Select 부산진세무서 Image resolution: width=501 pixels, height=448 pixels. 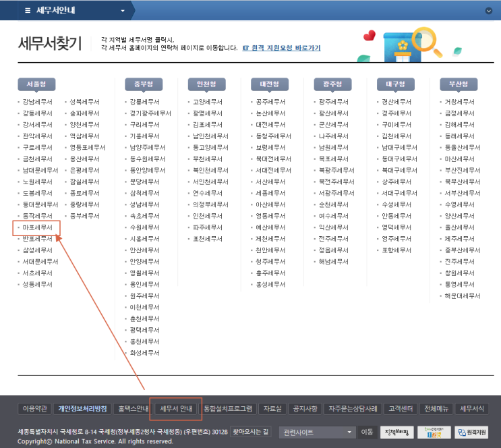pos(463,171)
